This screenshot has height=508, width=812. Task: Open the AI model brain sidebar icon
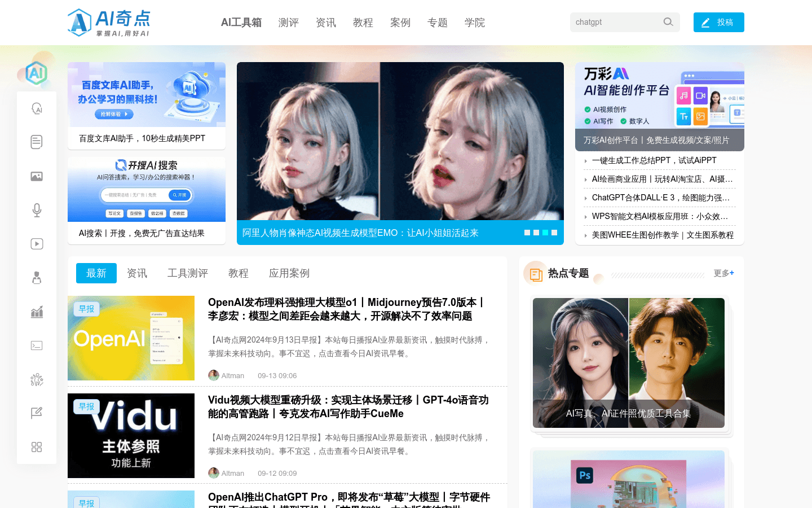tap(37, 379)
